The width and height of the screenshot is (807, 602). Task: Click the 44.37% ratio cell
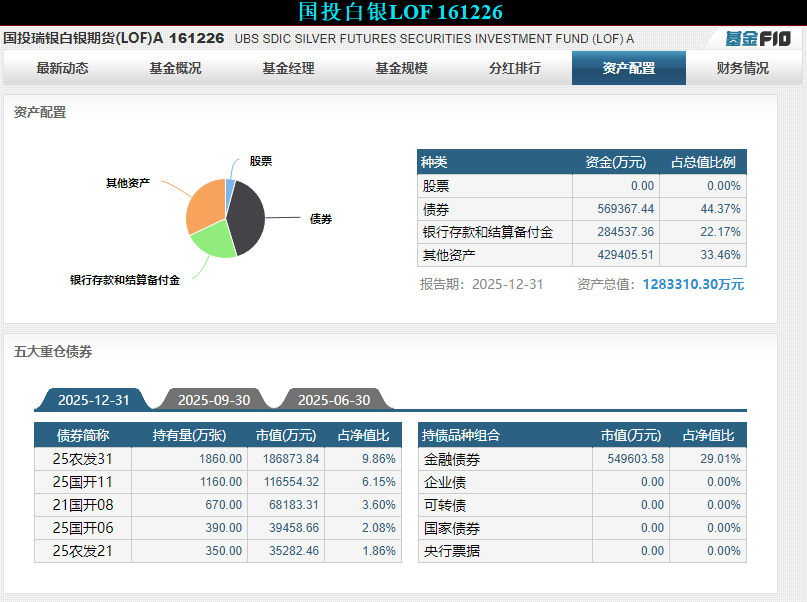point(720,209)
